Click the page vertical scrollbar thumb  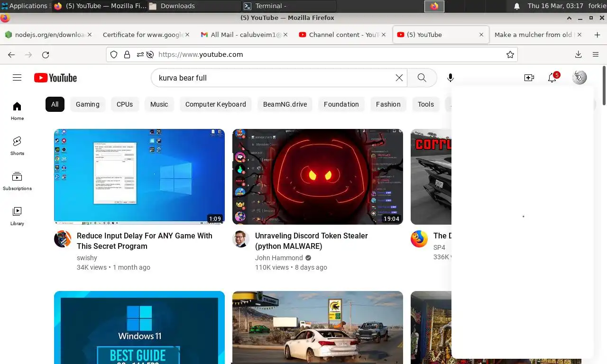pyautogui.click(x=604, y=85)
